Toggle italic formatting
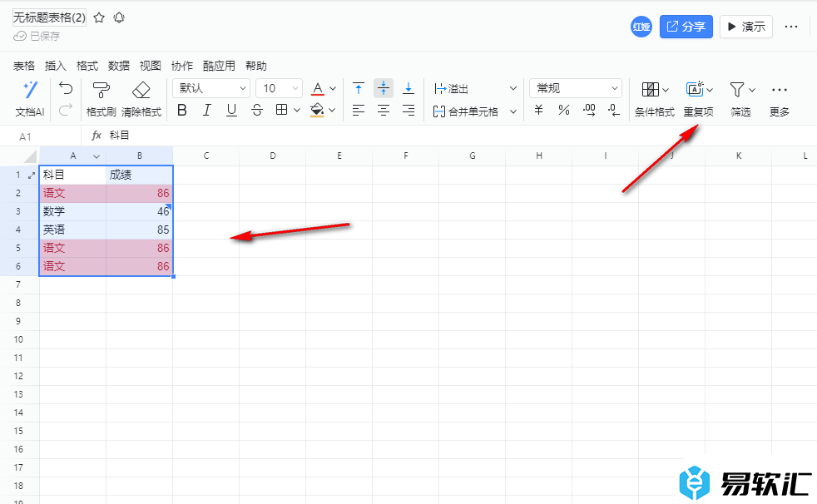The width and height of the screenshot is (817, 504). (207, 110)
